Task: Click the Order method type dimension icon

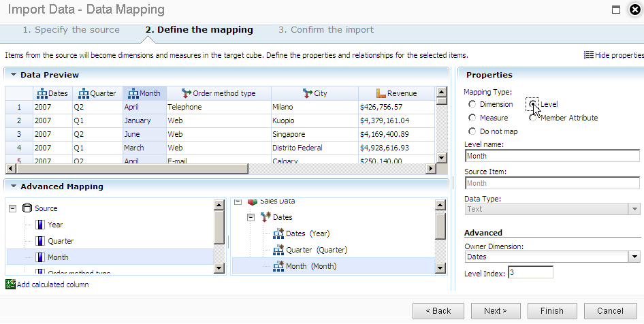Action: (x=186, y=94)
